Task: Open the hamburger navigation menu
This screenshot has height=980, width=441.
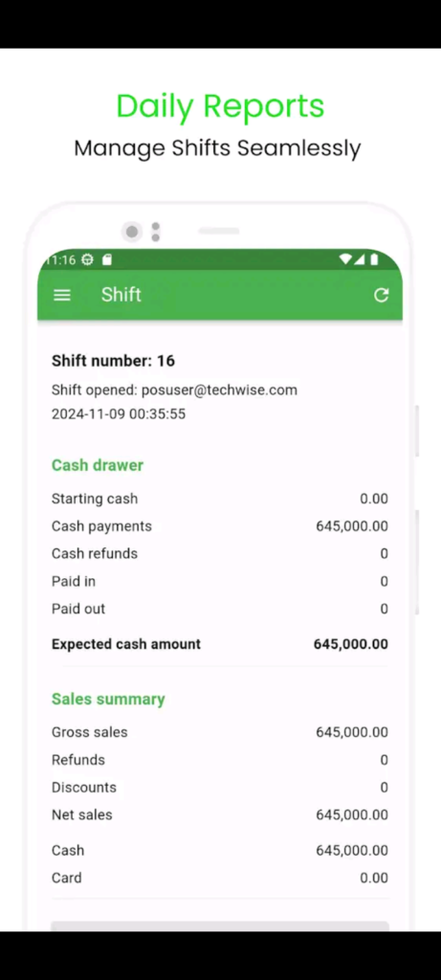Action: (x=62, y=295)
